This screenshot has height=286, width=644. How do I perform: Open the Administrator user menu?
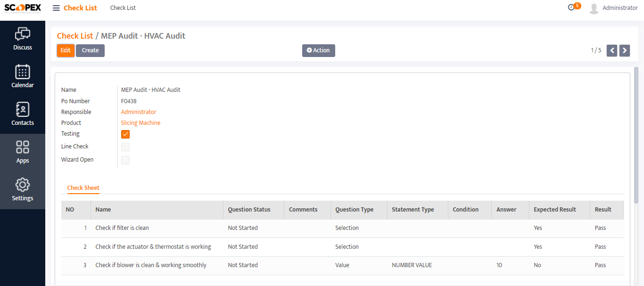pos(614,8)
